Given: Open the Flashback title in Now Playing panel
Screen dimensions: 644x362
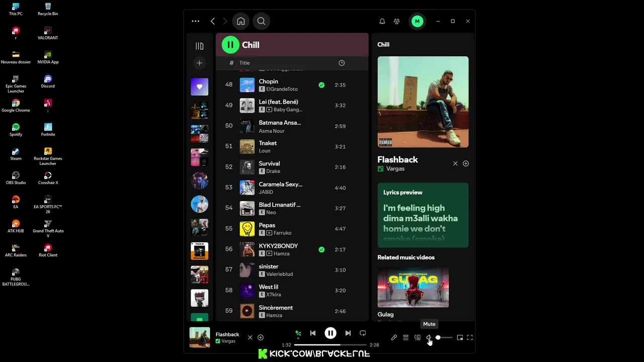Looking at the screenshot, I should (x=397, y=159).
